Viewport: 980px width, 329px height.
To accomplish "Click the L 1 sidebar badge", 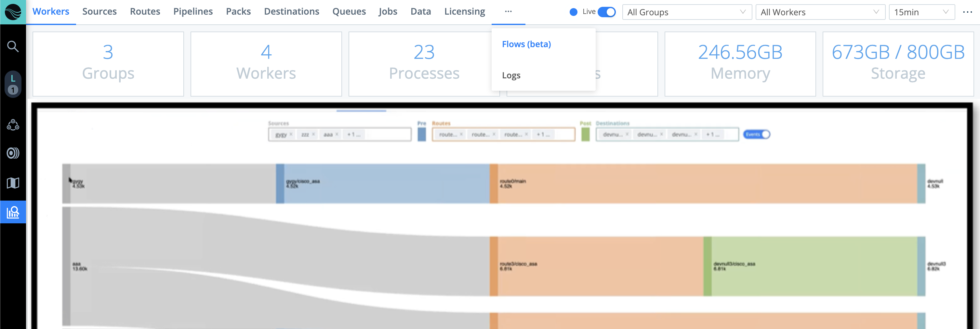I will 13,84.
